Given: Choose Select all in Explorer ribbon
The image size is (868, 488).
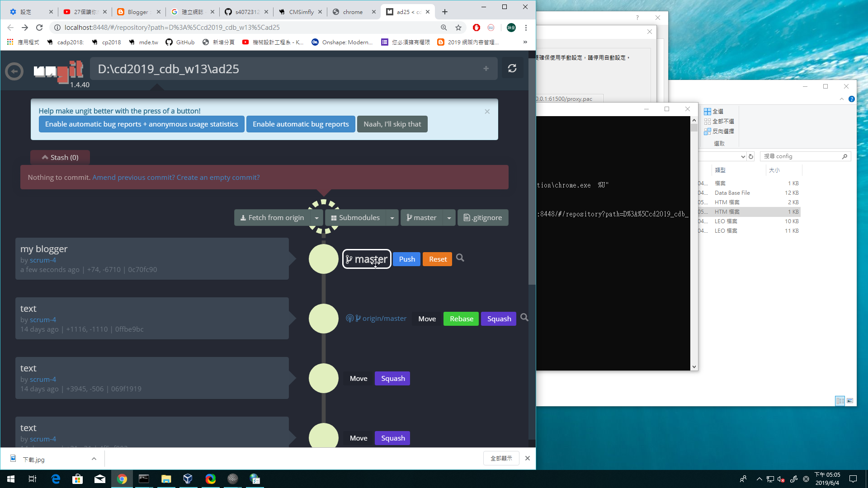Looking at the screenshot, I should (x=713, y=112).
